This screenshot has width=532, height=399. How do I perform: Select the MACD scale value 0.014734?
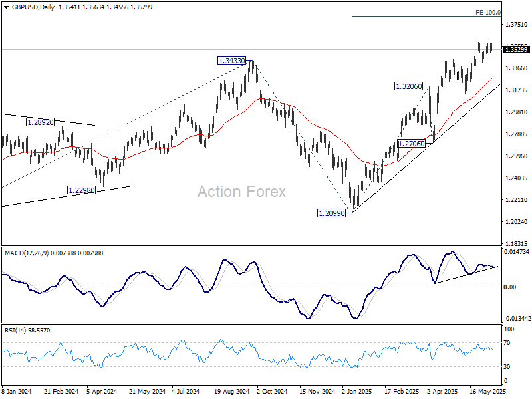point(517,252)
